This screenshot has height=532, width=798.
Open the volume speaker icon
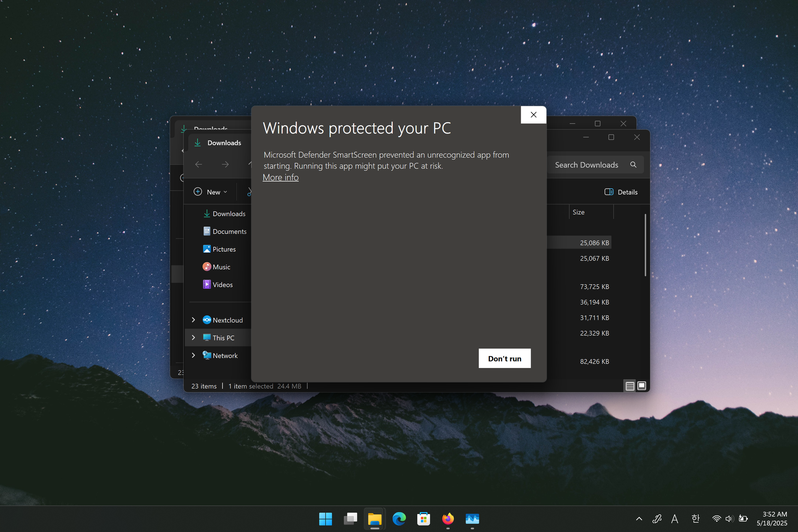point(729,519)
